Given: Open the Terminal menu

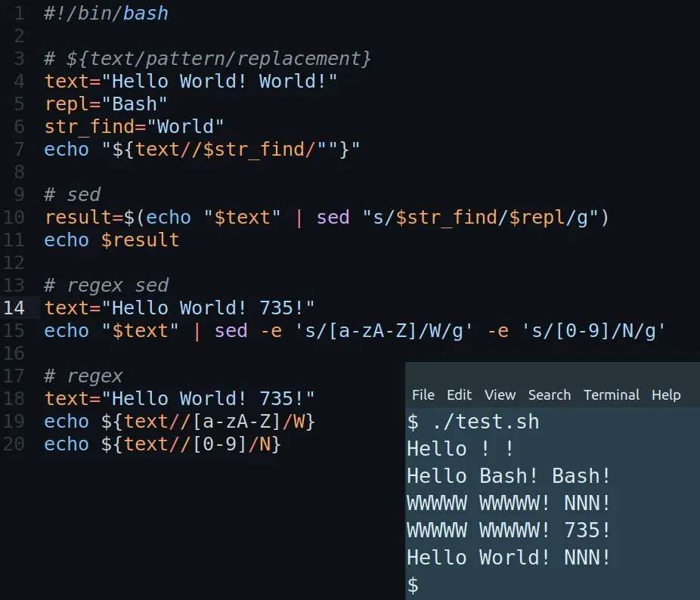Looking at the screenshot, I should [x=611, y=394].
